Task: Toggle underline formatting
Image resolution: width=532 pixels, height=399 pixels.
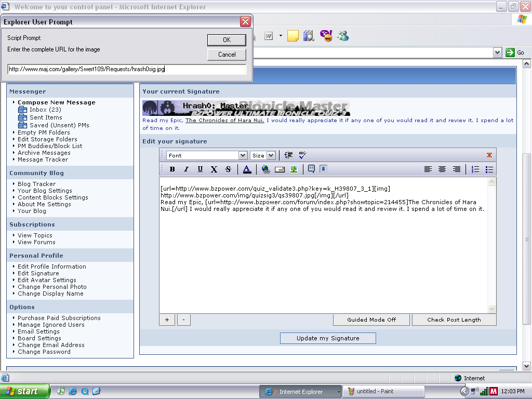Action: tap(200, 169)
